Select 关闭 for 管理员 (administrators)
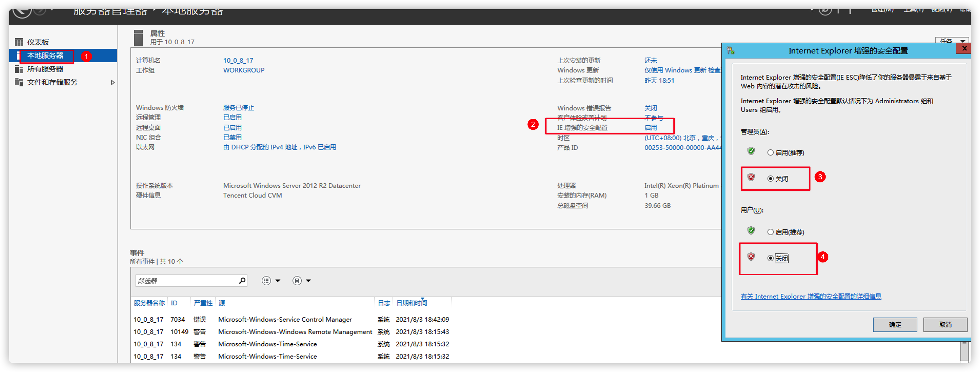 pyautogui.click(x=770, y=178)
